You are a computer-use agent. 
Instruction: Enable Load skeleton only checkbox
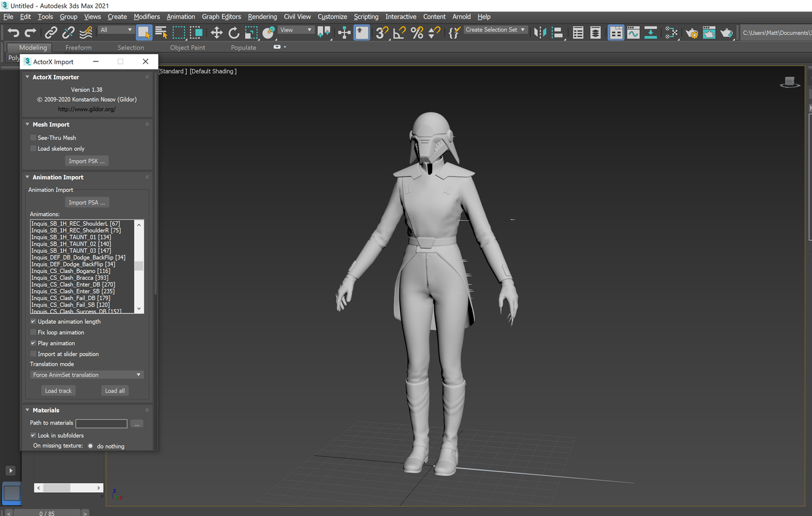(x=34, y=148)
